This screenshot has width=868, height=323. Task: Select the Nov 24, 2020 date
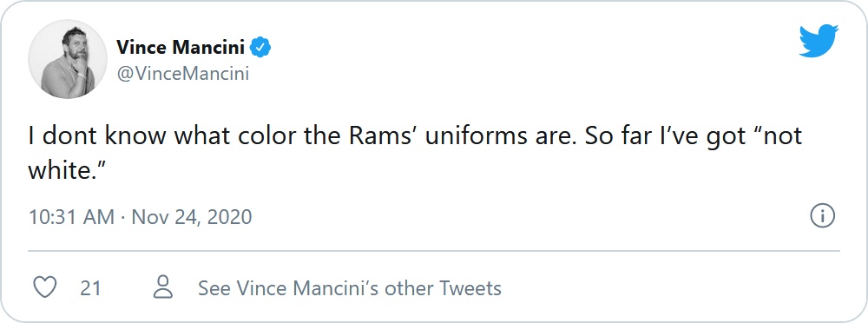192,216
